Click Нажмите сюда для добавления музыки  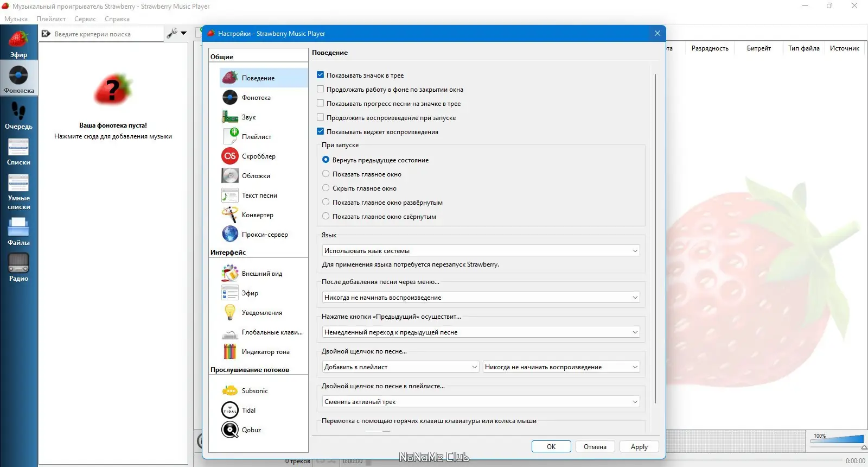point(113,136)
